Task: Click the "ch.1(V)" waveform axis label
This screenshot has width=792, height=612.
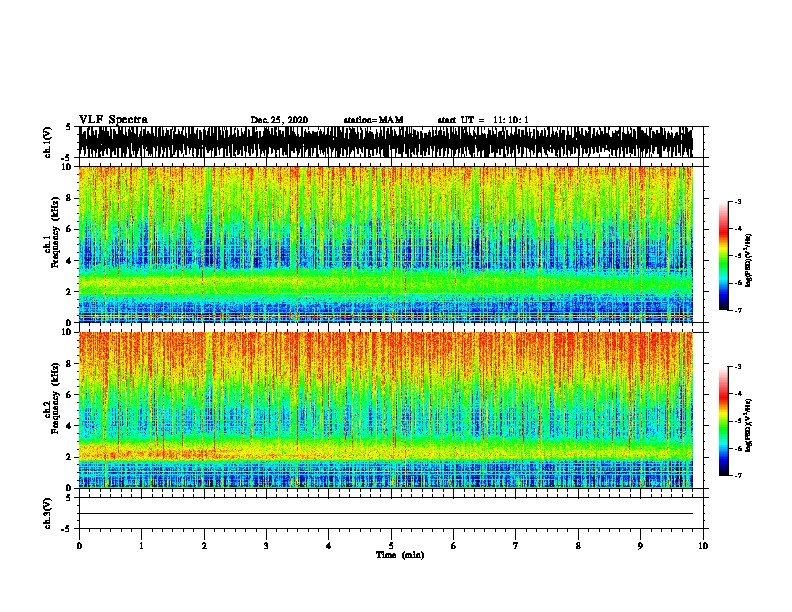Action: tap(48, 142)
